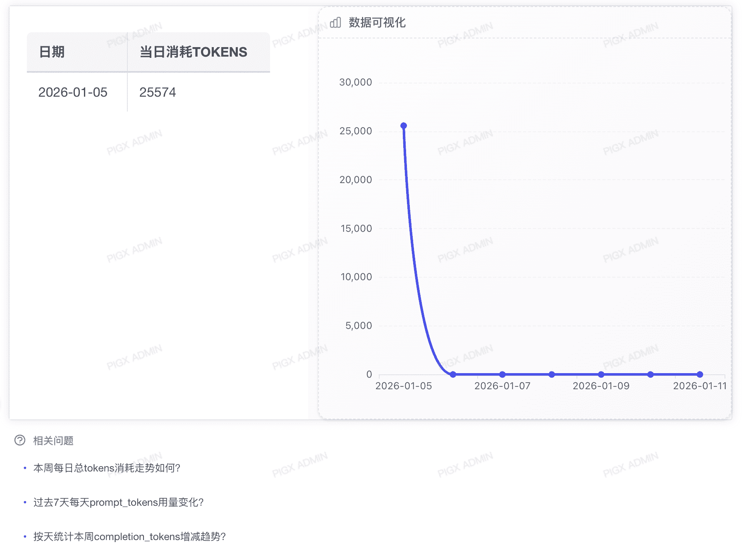756x557 pixels.
Task: Click the x-axis label 2026-01-11
Action: click(699, 386)
